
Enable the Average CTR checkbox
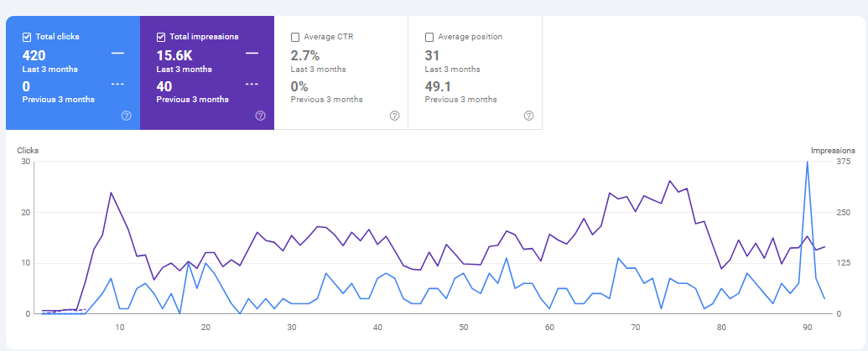click(x=295, y=37)
